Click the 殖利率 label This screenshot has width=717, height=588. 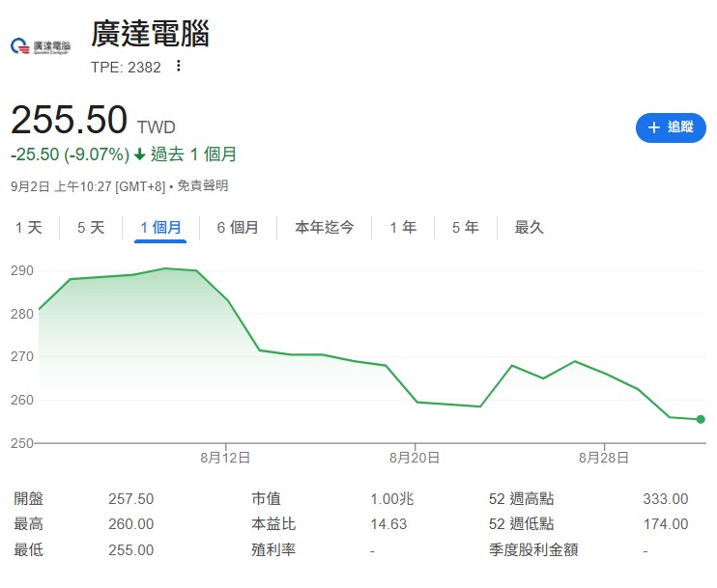[x=273, y=549]
